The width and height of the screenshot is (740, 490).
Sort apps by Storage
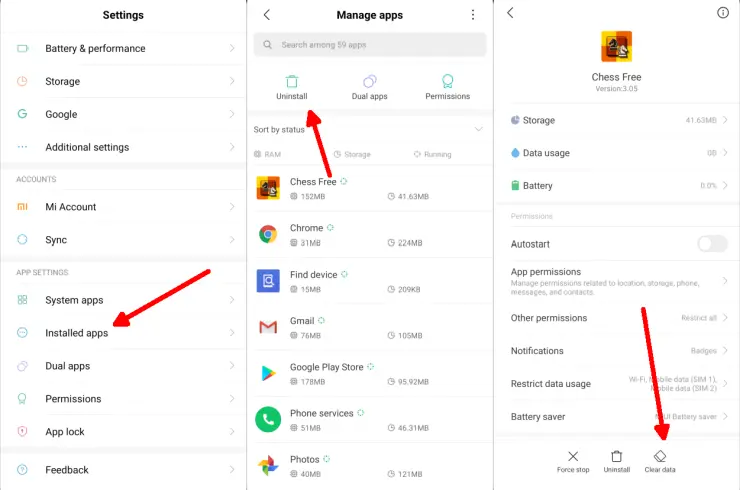point(352,154)
